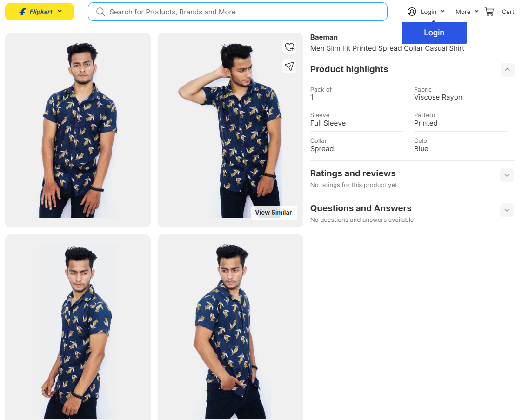Click the Cart label in the header
The width and height of the screenshot is (522, 420).
click(508, 12)
